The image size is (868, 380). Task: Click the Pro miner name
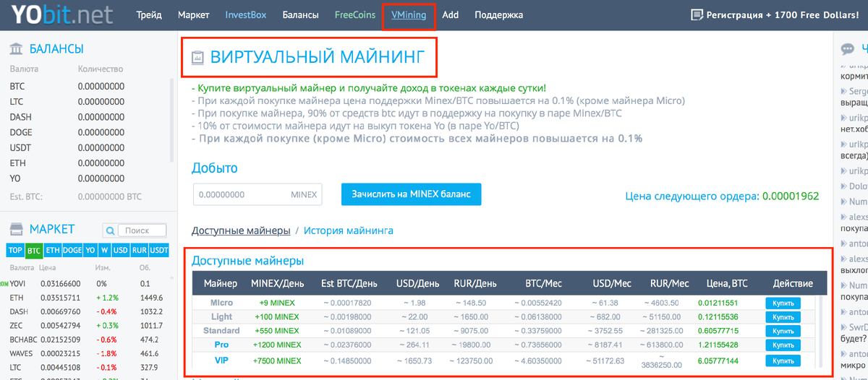(x=221, y=345)
